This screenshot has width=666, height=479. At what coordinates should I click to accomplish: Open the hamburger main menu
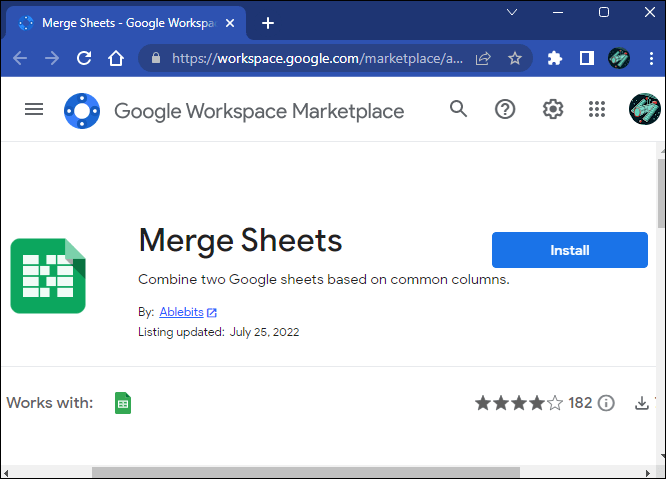point(34,110)
